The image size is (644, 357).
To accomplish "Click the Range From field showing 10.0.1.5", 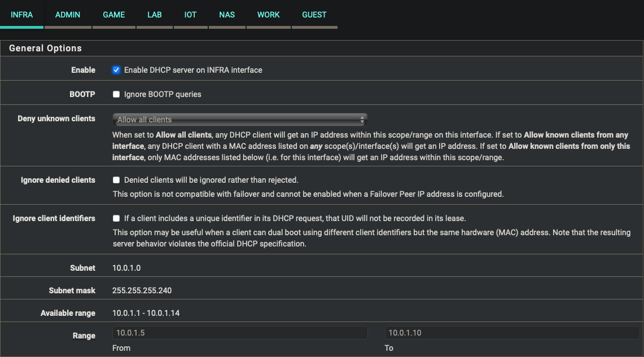I will (240, 333).
